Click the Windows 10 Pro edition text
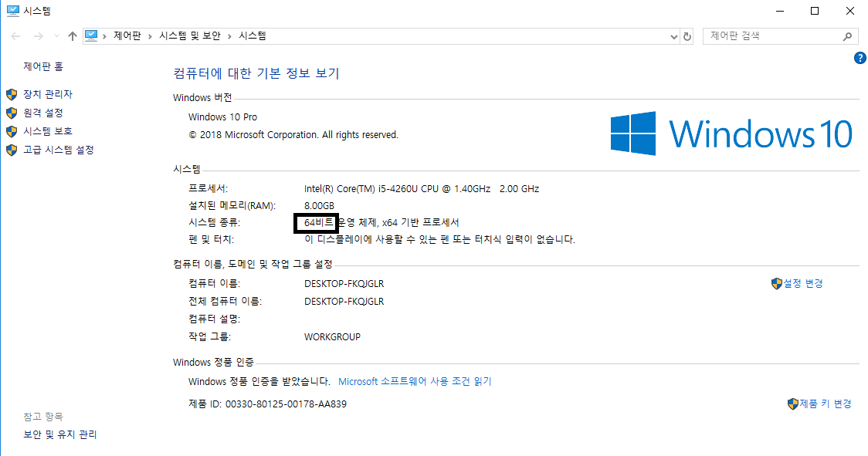Image resolution: width=868 pixels, height=456 pixels. point(222,117)
